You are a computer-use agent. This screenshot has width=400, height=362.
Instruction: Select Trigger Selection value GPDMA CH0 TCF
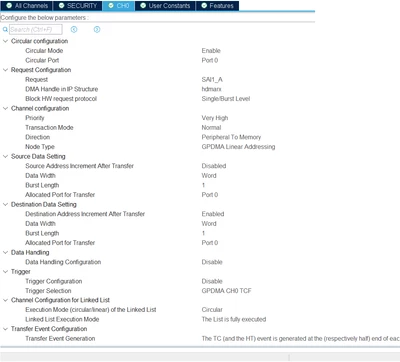click(x=226, y=291)
